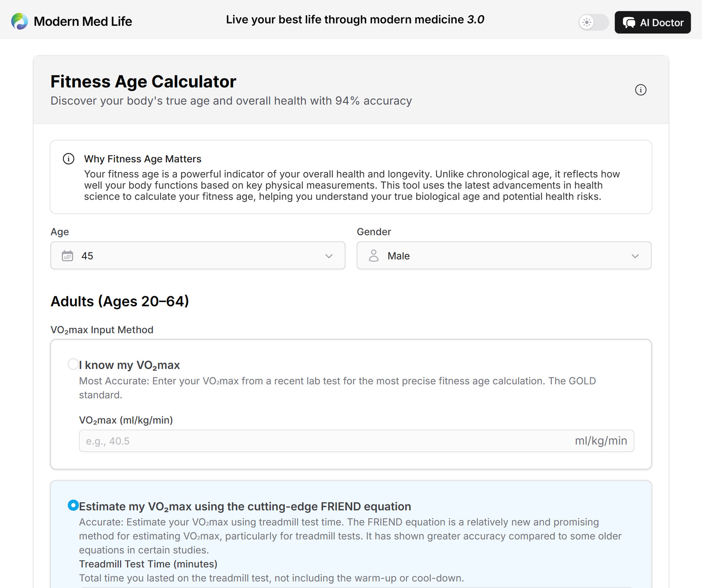The width and height of the screenshot is (702, 588).
Task: Click the Fitness Age Calculator heading
Action: (x=143, y=82)
